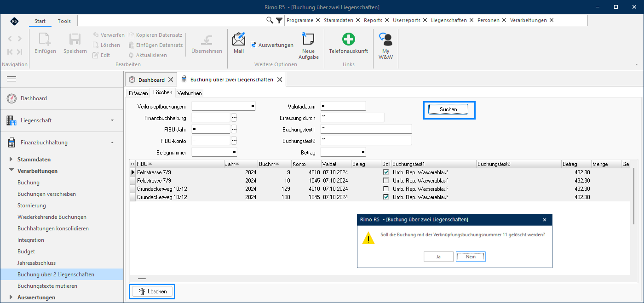Image resolution: width=644 pixels, height=303 pixels.
Task: Choose Nein in the dialog
Action: (471, 257)
